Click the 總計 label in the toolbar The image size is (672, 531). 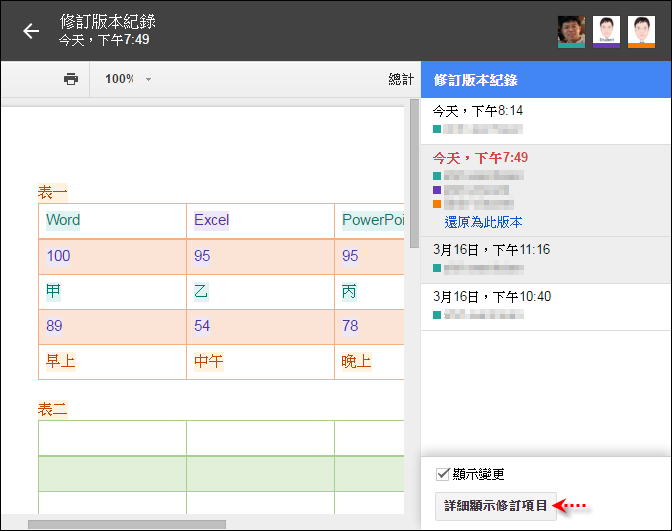pos(401,79)
